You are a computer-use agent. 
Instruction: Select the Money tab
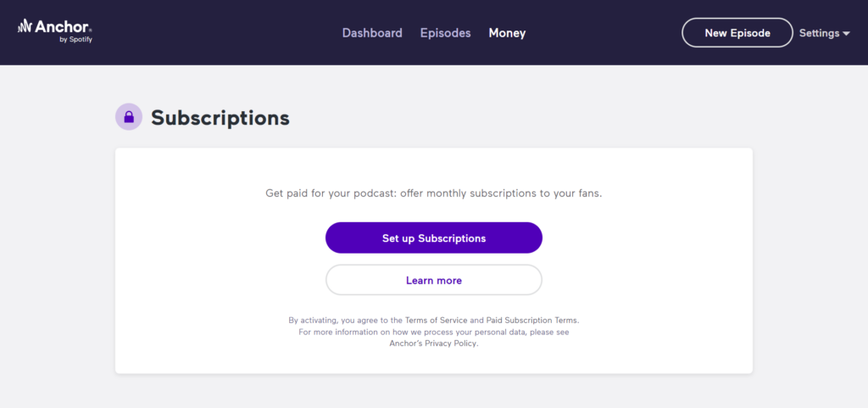[x=507, y=33]
